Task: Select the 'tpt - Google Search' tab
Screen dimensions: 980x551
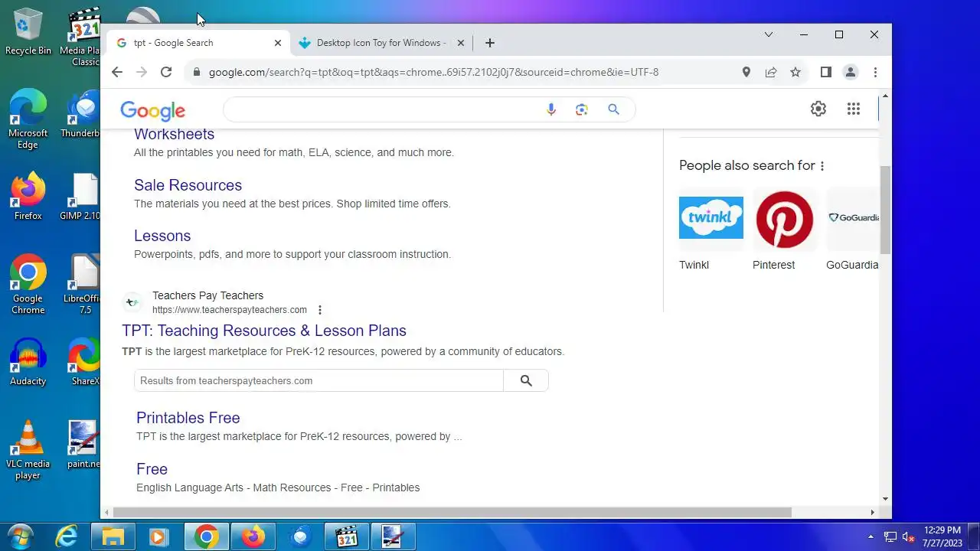Action: (198, 43)
